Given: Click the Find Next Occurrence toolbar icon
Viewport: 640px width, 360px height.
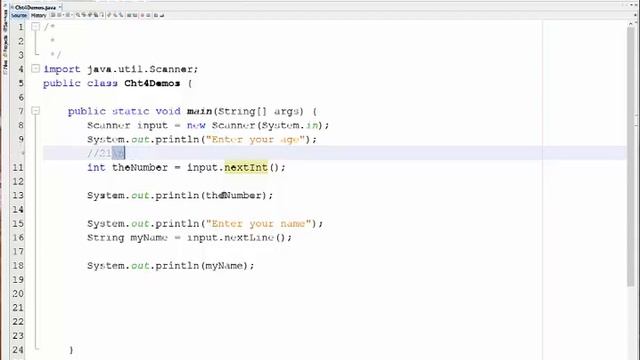Looking at the screenshot, I should 90,15.
